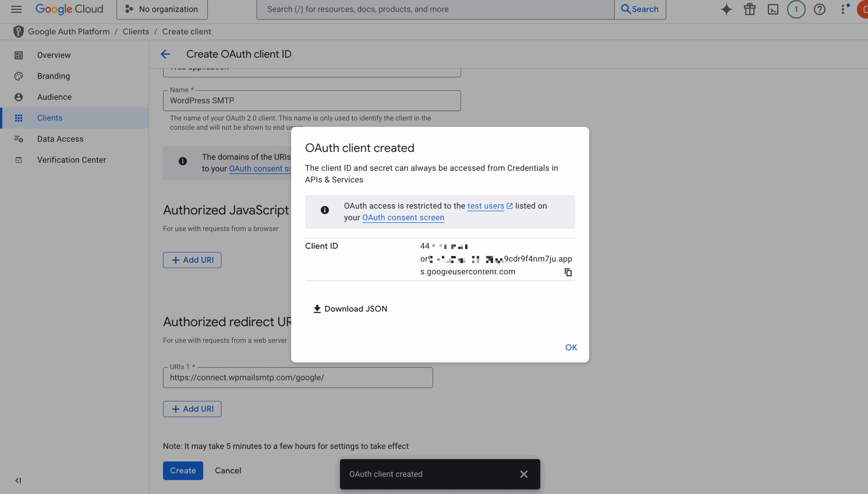Screen dimensions: 868x494
Task: Click the Client ID label
Action: click(x=321, y=246)
